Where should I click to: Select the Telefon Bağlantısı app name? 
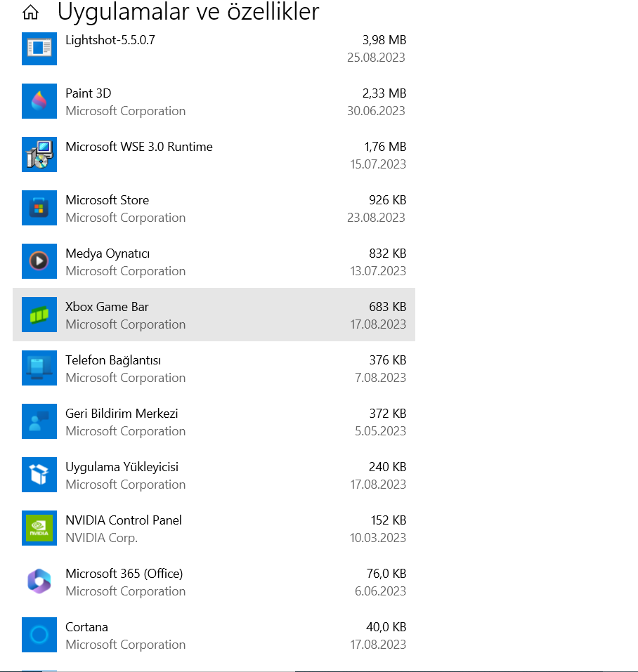[113, 360]
